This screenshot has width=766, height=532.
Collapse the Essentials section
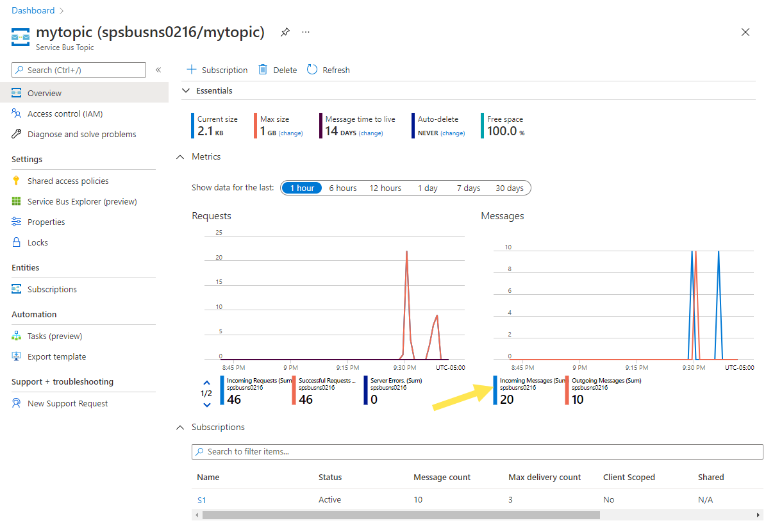click(186, 91)
